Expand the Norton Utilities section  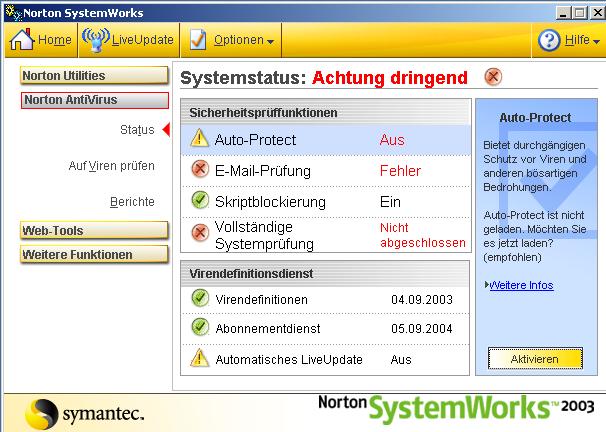click(x=94, y=75)
